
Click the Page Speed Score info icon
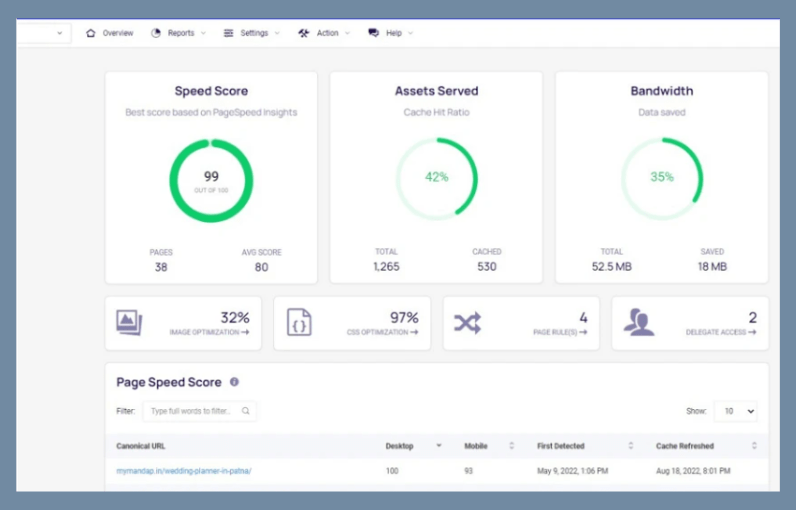coord(234,382)
